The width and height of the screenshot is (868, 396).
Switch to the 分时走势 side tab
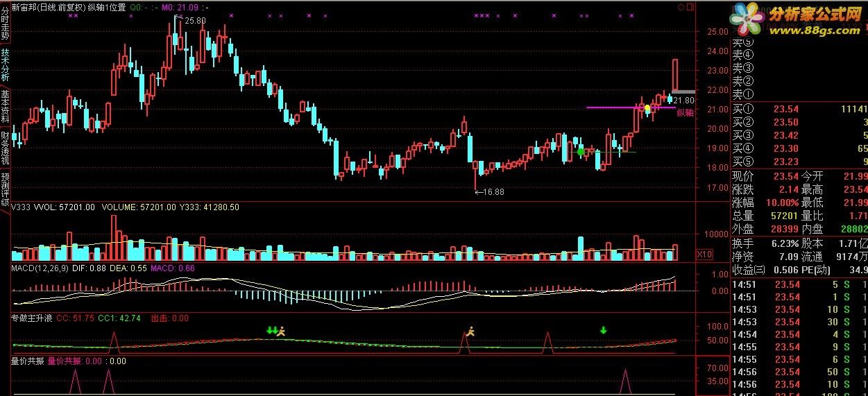tap(5, 22)
